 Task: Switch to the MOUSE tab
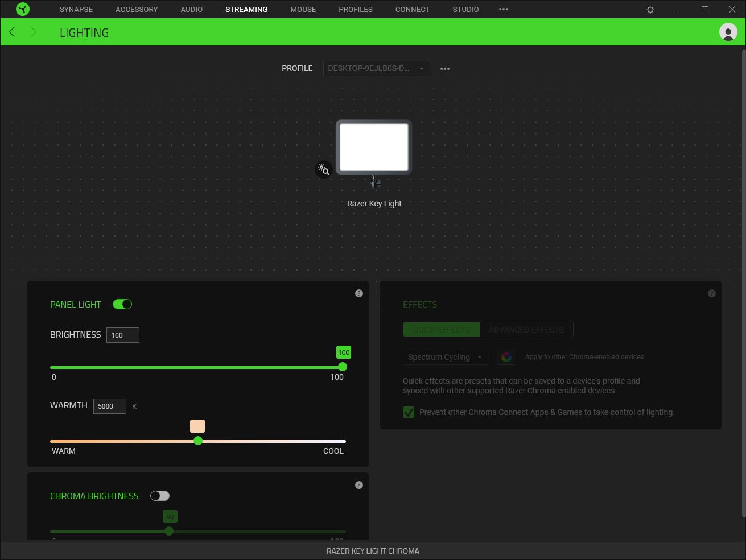303,9
